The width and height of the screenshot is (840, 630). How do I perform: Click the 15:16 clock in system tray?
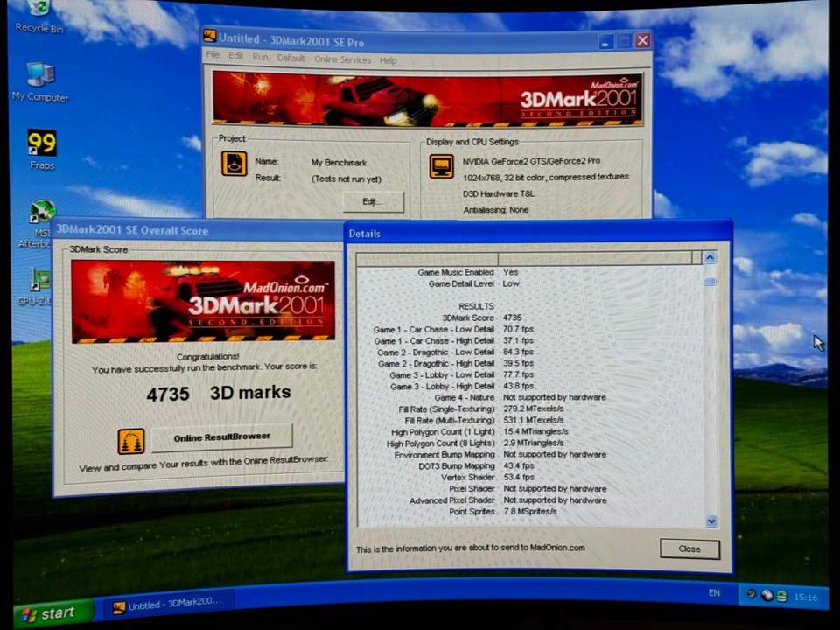point(806,598)
